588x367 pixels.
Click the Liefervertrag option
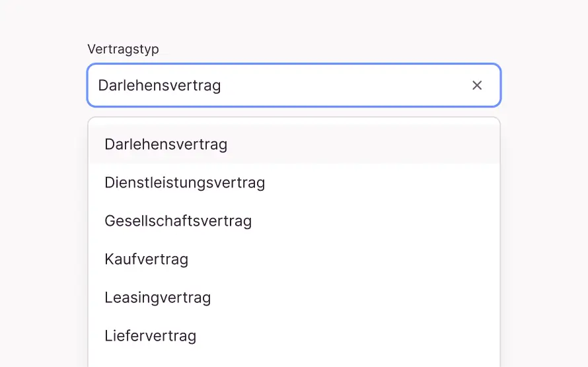click(151, 336)
